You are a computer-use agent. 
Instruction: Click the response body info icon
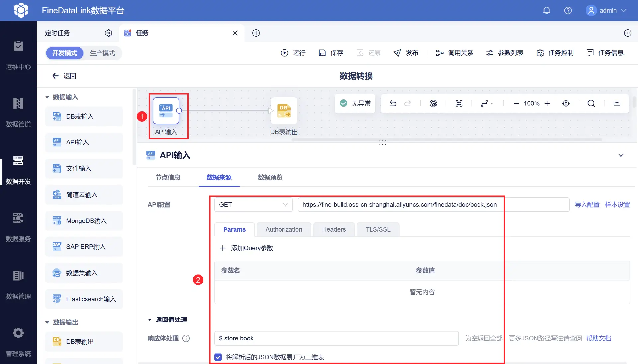(186, 338)
